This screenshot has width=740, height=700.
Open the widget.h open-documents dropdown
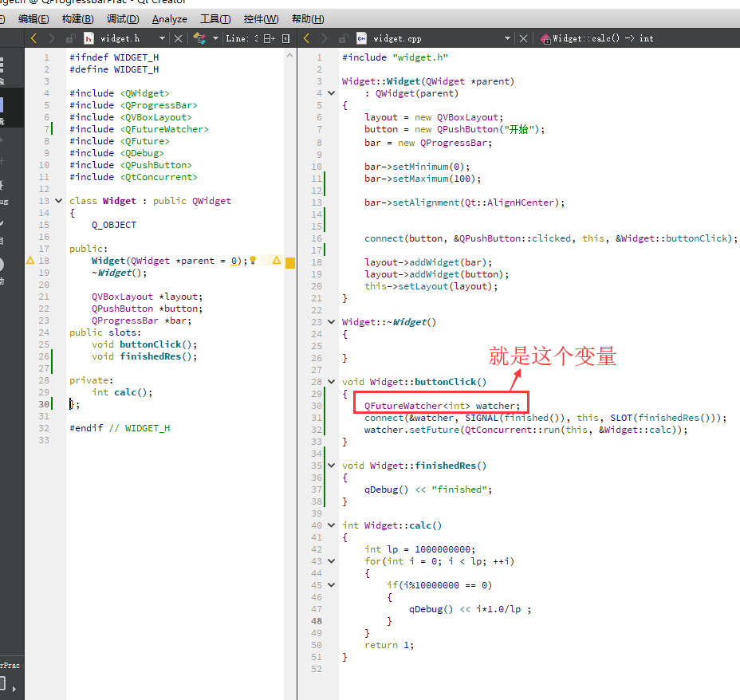coord(162,38)
